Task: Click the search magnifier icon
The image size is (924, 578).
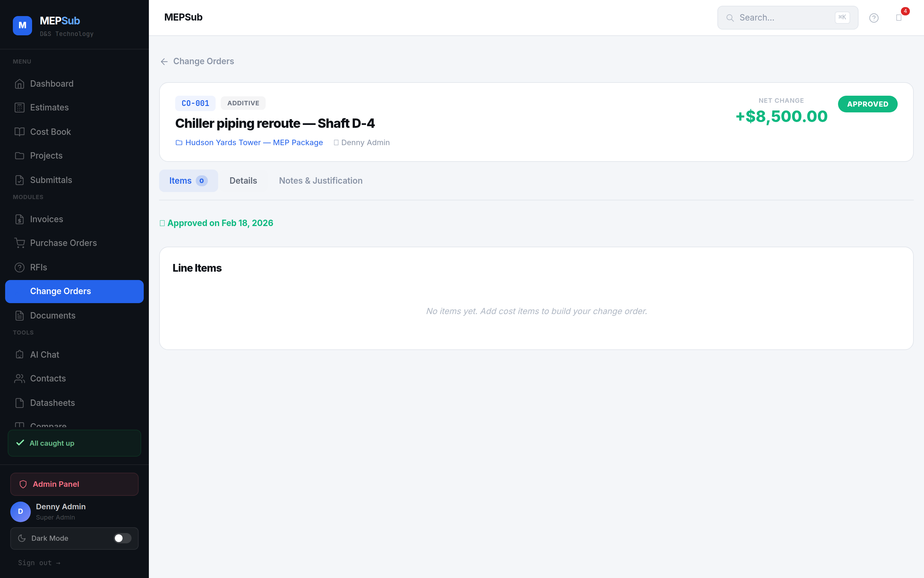Action: 730,18
